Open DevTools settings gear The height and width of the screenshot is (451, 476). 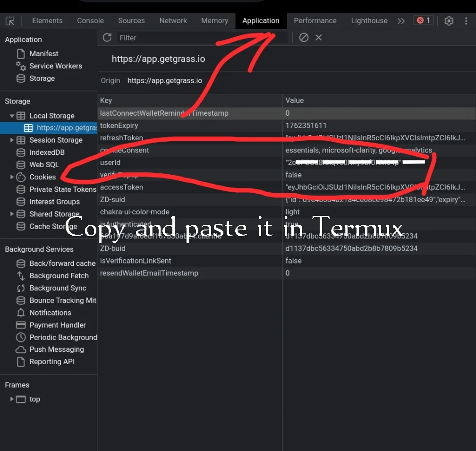[x=449, y=21]
